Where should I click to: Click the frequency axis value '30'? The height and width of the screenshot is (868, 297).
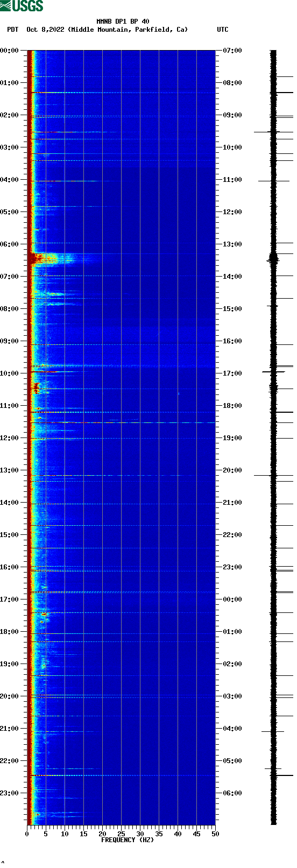140,834
